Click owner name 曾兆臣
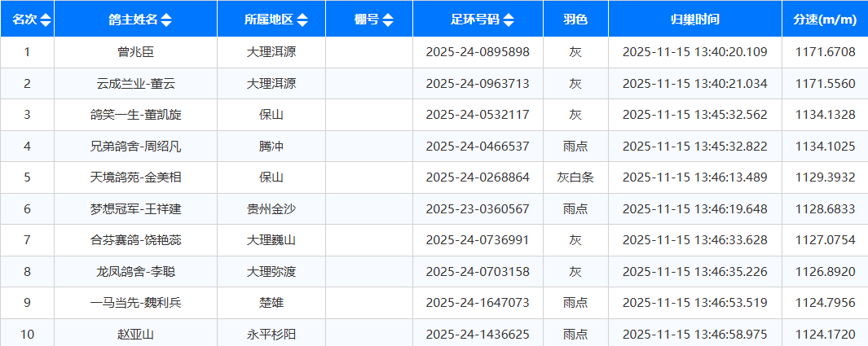868x346 pixels. point(135,52)
